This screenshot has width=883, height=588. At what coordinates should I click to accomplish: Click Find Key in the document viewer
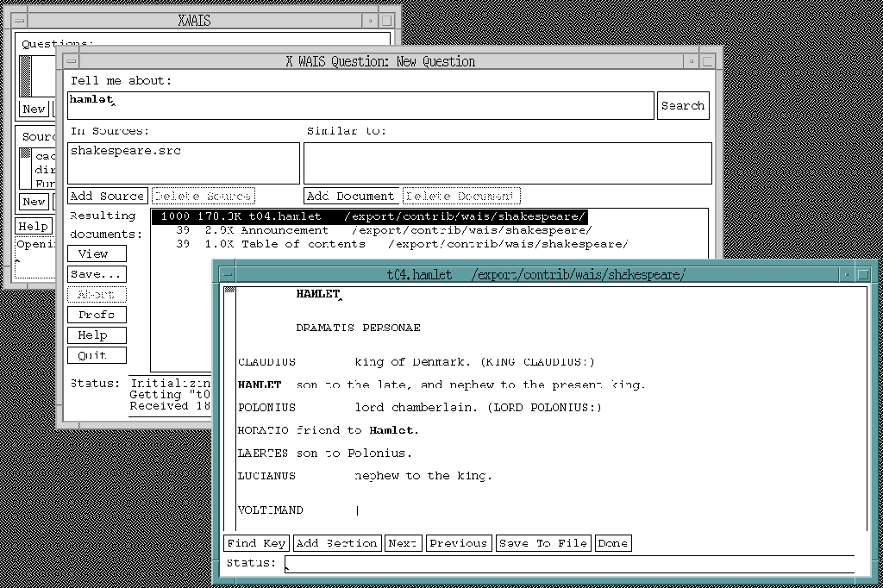[x=256, y=543]
